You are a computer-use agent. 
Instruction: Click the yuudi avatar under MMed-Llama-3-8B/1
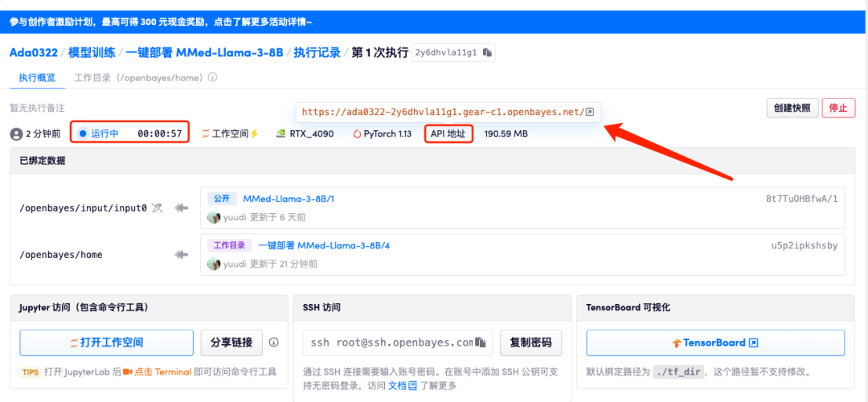214,217
